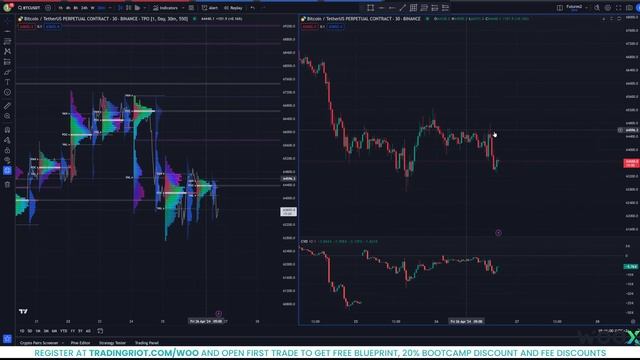Select the highlighted 30m timeframe
The height and width of the screenshot is (360, 640).
(x=101, y=8)
